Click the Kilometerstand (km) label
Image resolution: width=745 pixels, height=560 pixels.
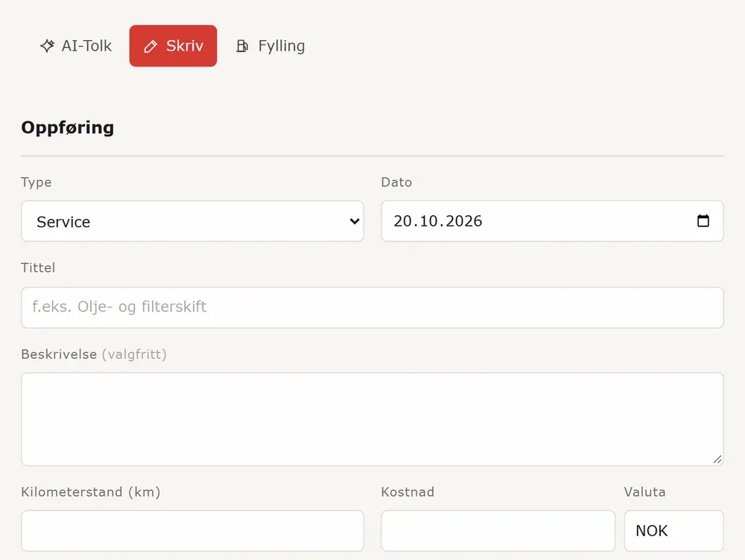pos(91,492)
